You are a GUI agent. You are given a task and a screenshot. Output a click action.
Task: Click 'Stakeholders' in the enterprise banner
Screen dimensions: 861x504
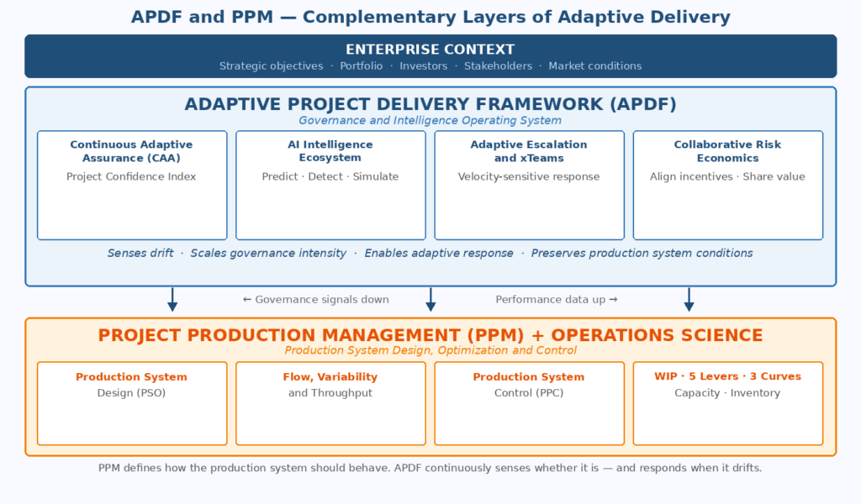498,66
